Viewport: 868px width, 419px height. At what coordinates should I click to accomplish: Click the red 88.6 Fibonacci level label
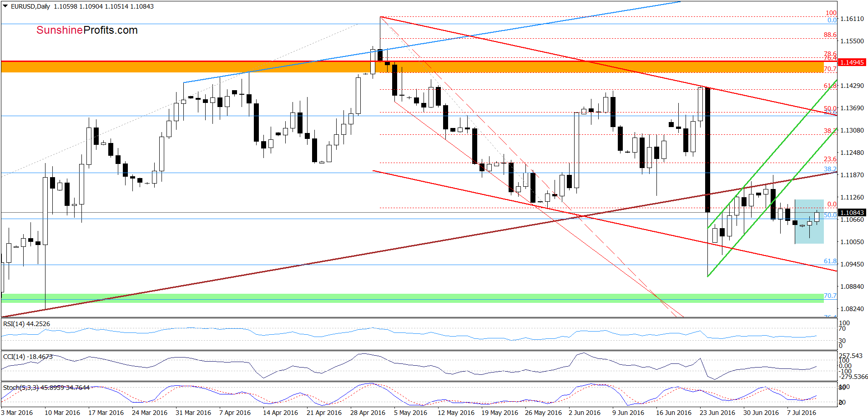830,35
